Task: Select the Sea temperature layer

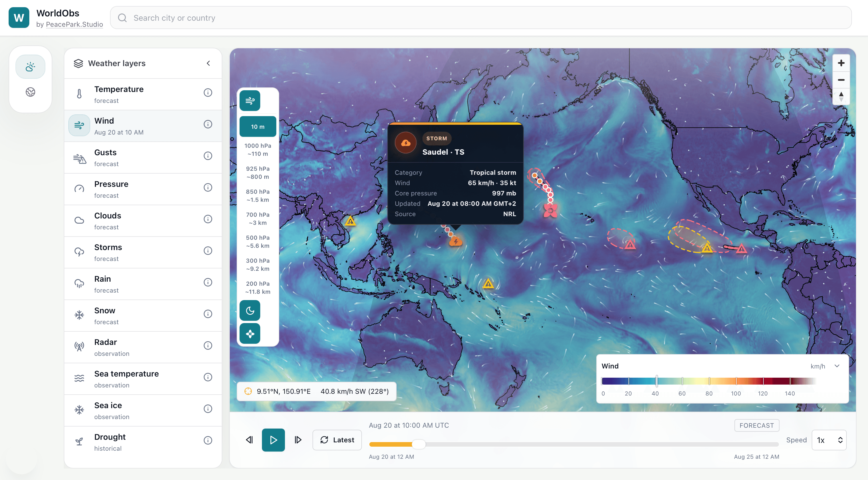Action: pyautogui.click(x=143, y=379)
